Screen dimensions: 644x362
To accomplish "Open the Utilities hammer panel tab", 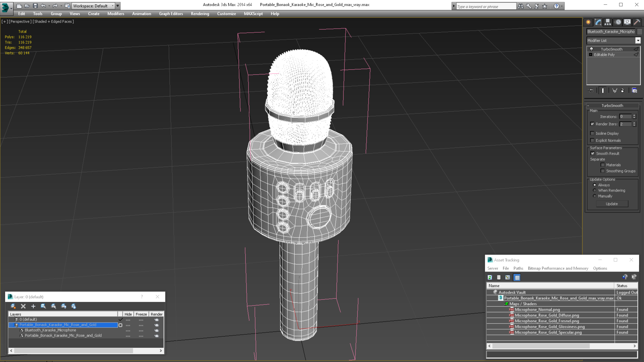I will point(637,22).
